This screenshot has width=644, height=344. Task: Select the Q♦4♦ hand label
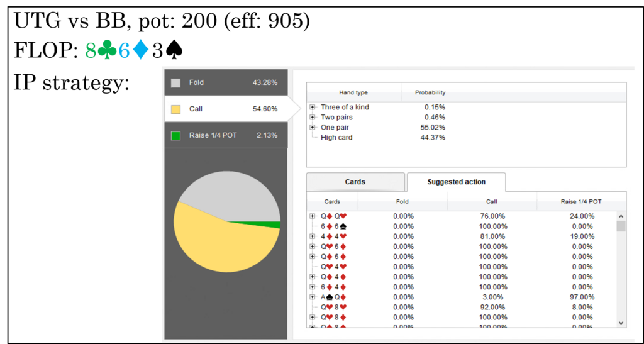coord(333,277)
